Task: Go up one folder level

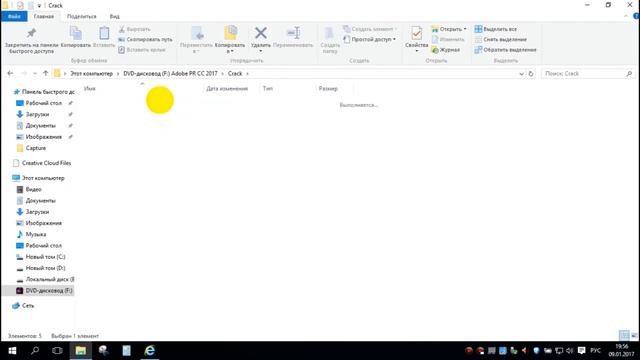Action: (x=46, y=73)
